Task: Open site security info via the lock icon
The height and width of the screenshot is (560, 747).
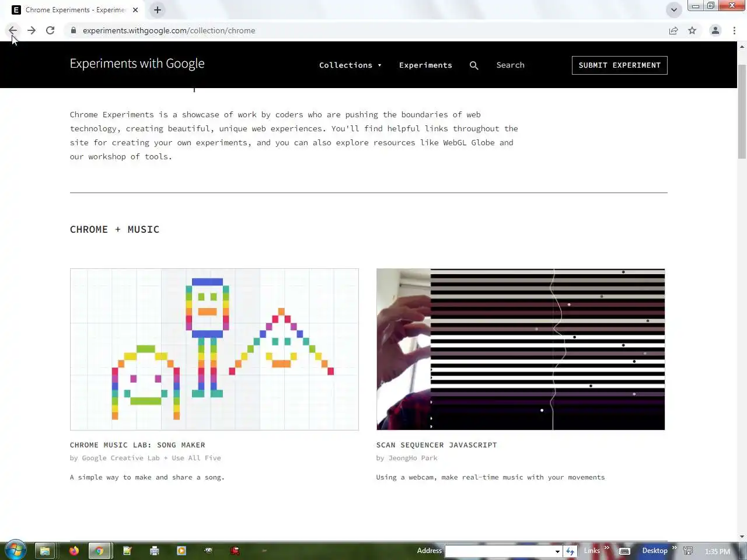Action: click(73, 30)
